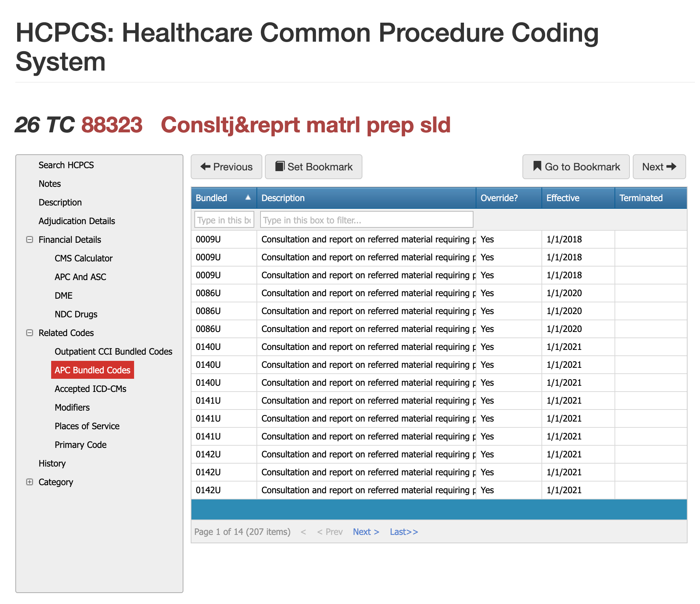The image size is (700, 604).
Task: Click the Description filter text box
Action: 366,220
